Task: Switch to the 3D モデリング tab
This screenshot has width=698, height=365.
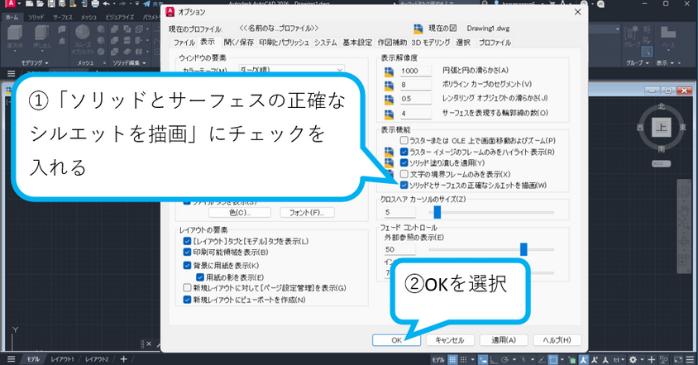Action: pyautogui.click(x=430, y=42)
